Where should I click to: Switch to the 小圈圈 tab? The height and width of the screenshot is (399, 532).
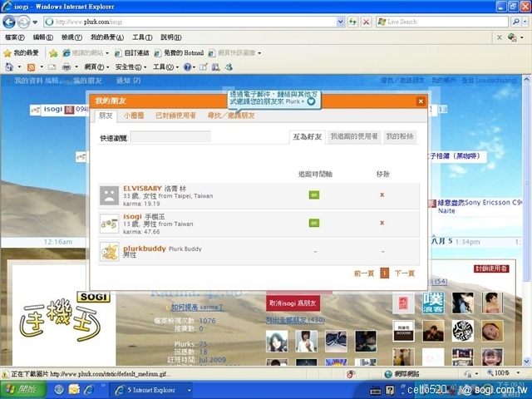pyautogui.click(x=134, y=116)
